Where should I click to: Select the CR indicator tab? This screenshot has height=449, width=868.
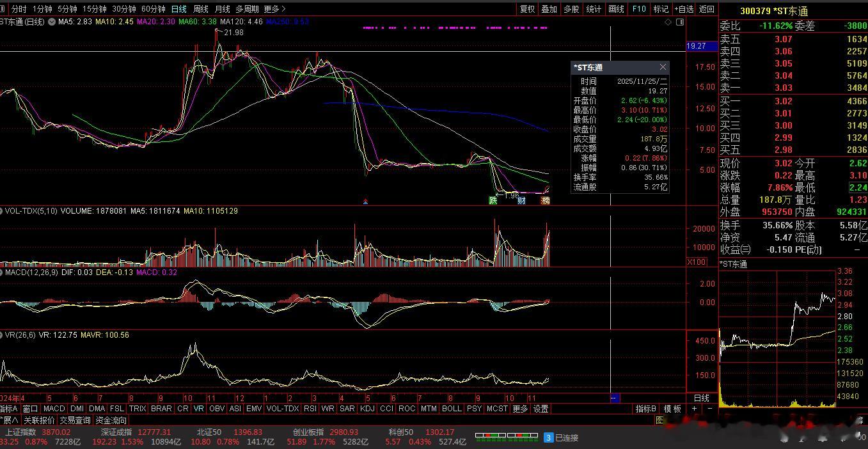pyautogui.click(x=182, y=409)
